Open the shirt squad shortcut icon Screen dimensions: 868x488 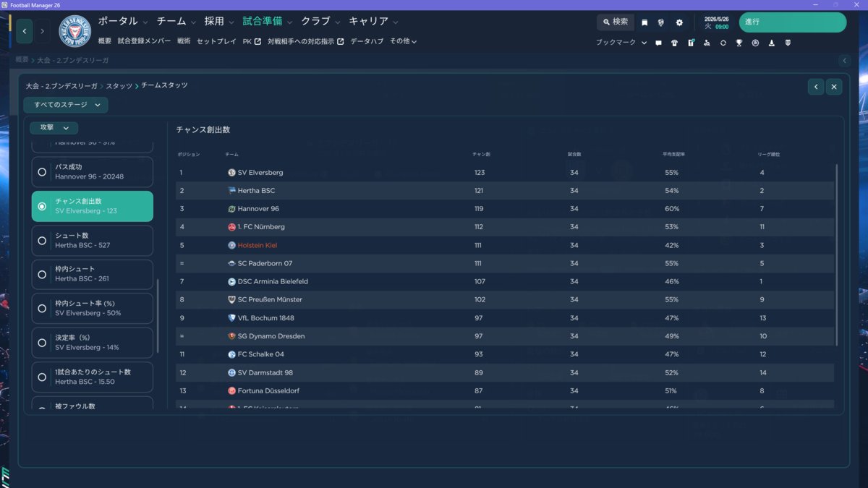click(674, 43)
